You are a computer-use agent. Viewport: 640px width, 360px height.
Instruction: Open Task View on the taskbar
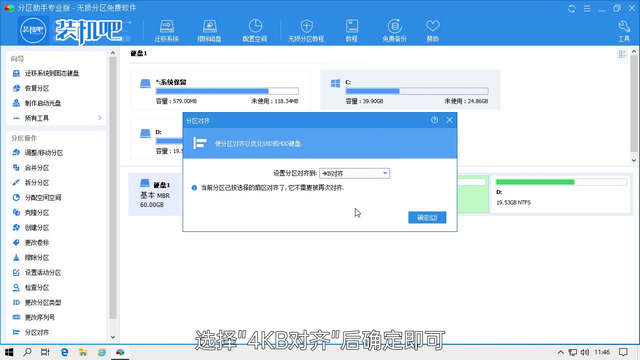point(45,352)
